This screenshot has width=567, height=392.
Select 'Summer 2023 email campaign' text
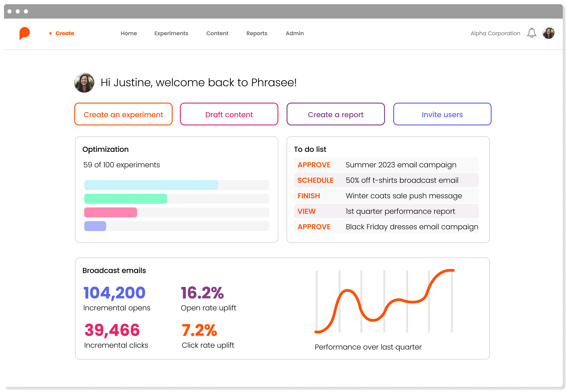coord(401,165)
